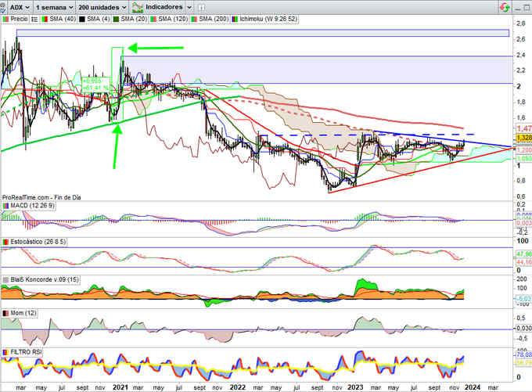This screenshot has width=532, height=392.
Task: Expand the arrow next to Indicadores
Action: 189,7
